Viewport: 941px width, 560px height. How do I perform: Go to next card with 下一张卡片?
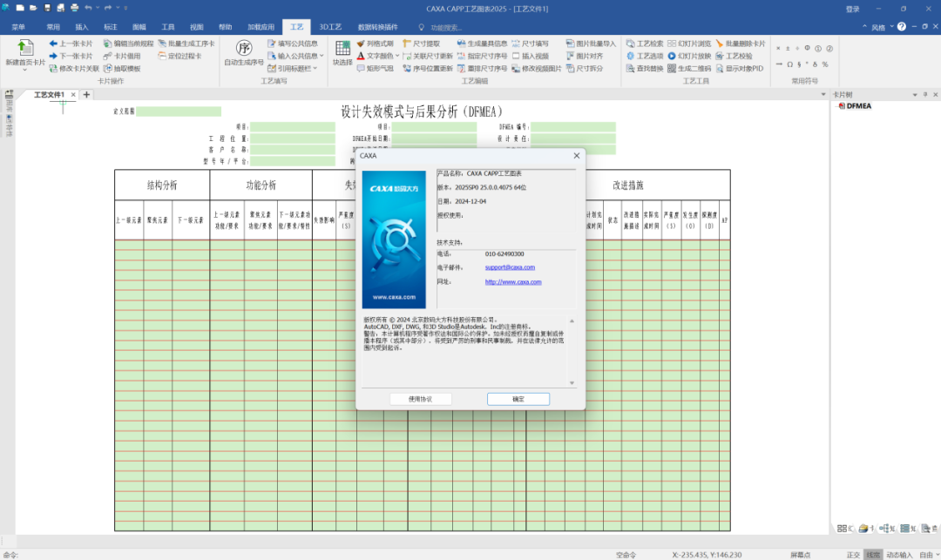point(71,56)
